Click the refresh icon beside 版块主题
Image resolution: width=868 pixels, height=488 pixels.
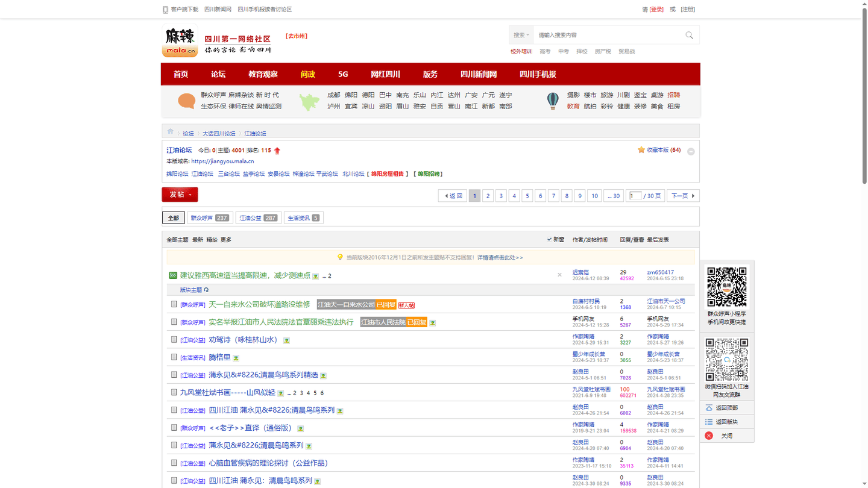click(x=206, y=290)
